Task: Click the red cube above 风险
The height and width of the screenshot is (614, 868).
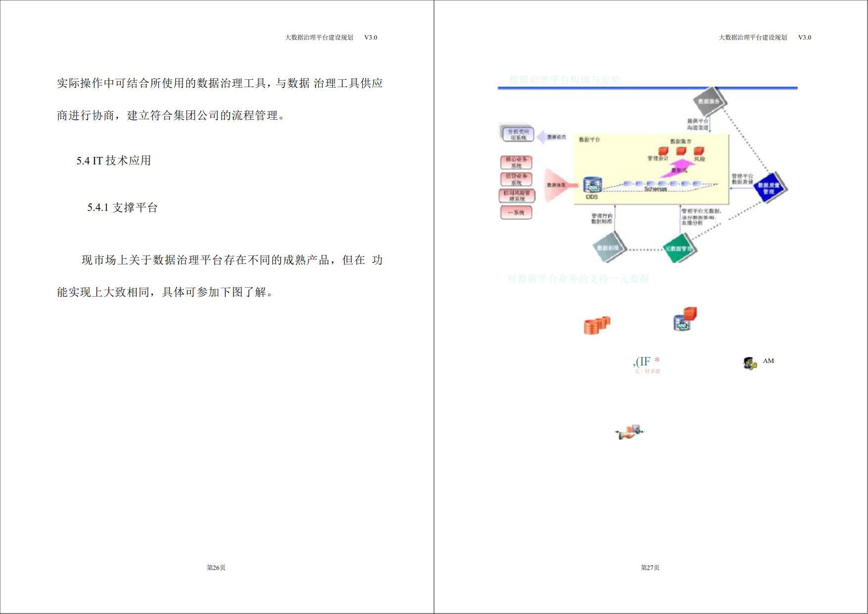Action: (x=699, y=151)
